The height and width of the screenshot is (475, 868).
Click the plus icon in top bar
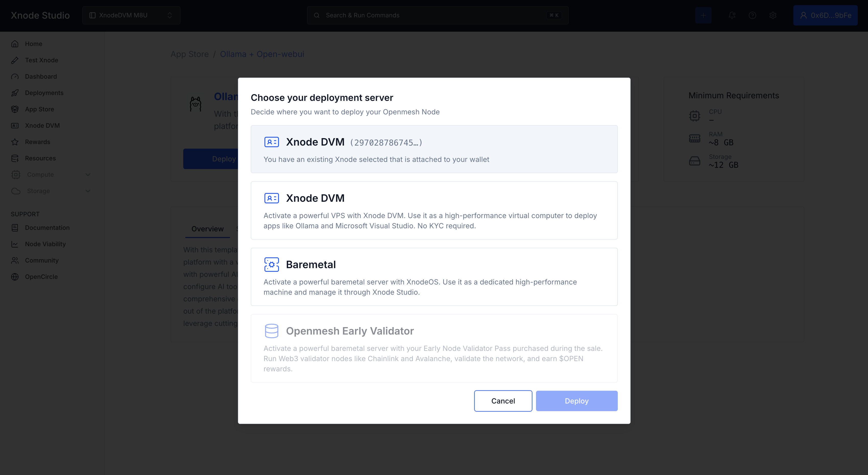pos(703,15)
